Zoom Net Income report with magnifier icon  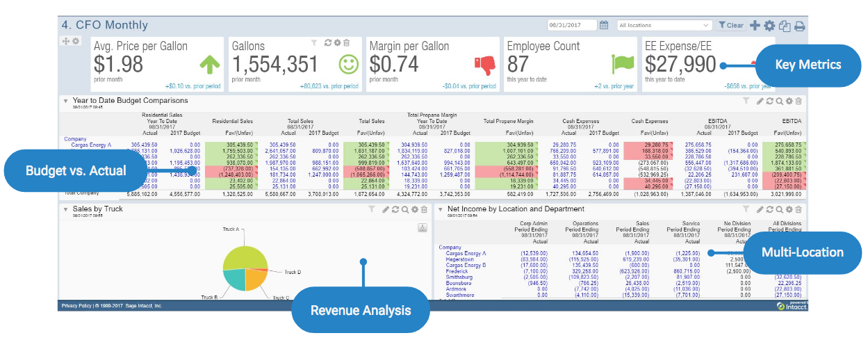780,209
